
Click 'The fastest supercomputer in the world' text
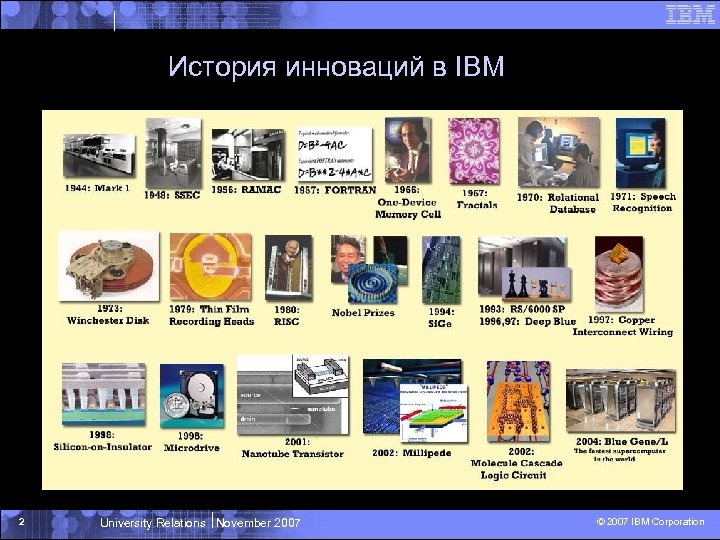tap(619, 455)
